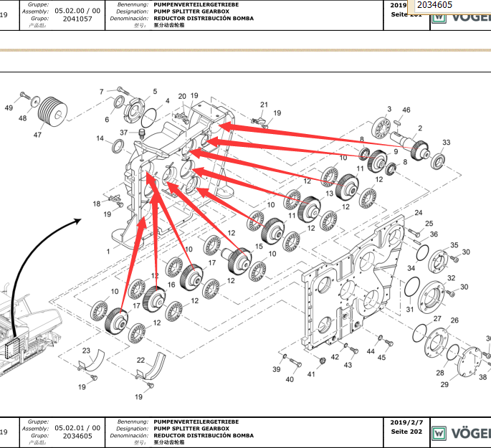
Task: Select part number 46 label
Action: 406,110
